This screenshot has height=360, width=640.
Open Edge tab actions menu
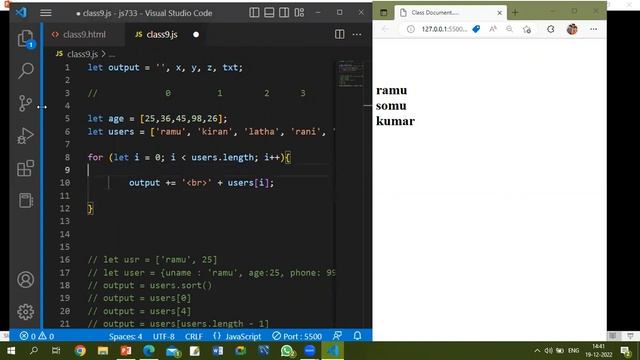click(x=384, y=13)
